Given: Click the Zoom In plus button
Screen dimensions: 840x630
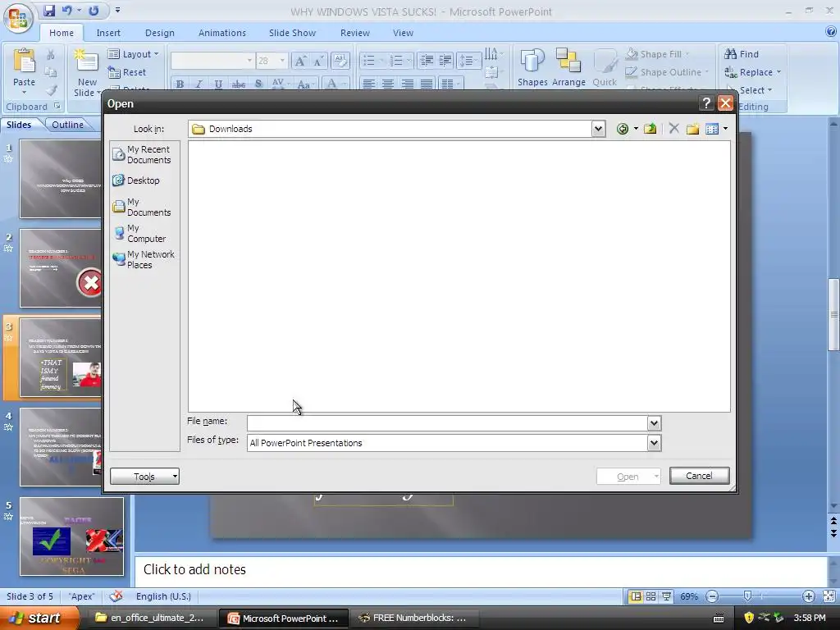Looking at the screenshot, I should 808,596.
